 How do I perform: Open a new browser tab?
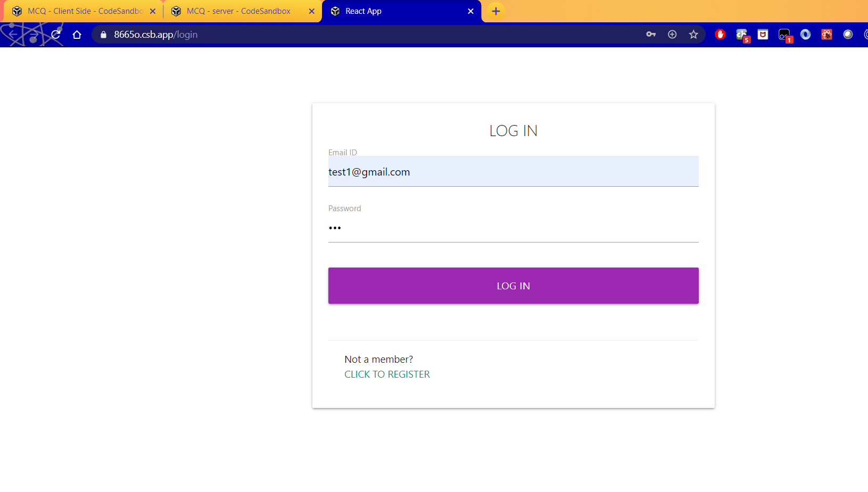click(495, 11)
